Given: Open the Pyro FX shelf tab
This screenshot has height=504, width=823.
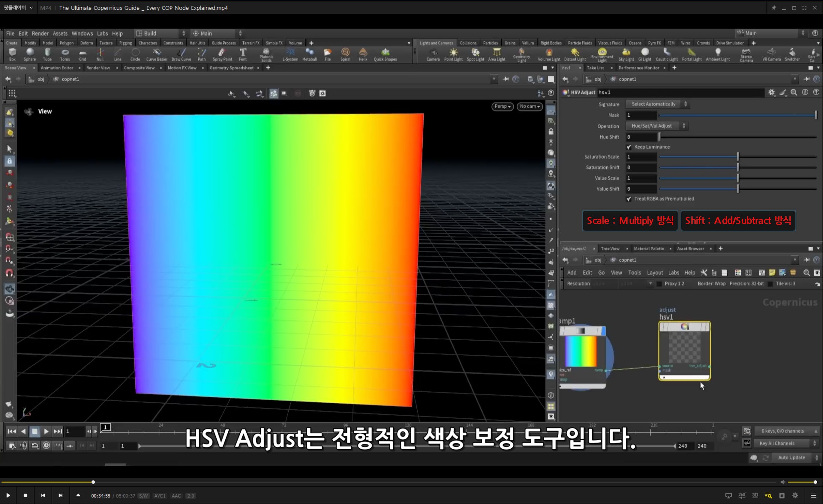Looking at the screenshot, I should click(x=654, y=43).
